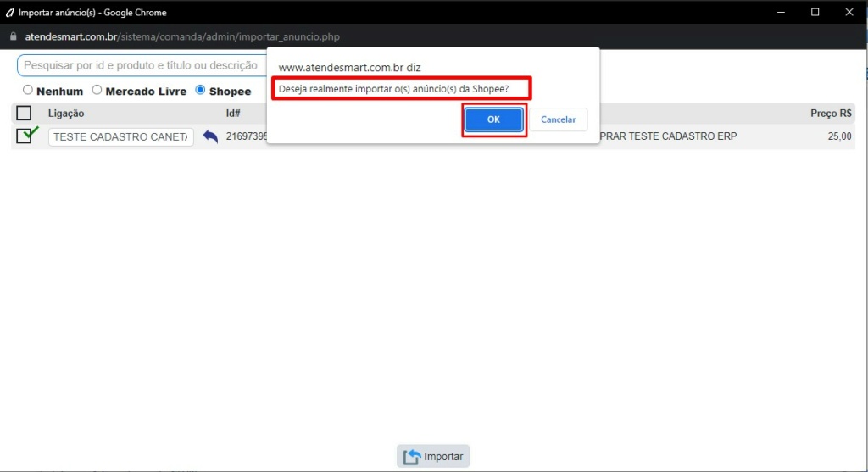Click the lock icon in the address bar
The image size is (868, 472).
pos(14,36)
